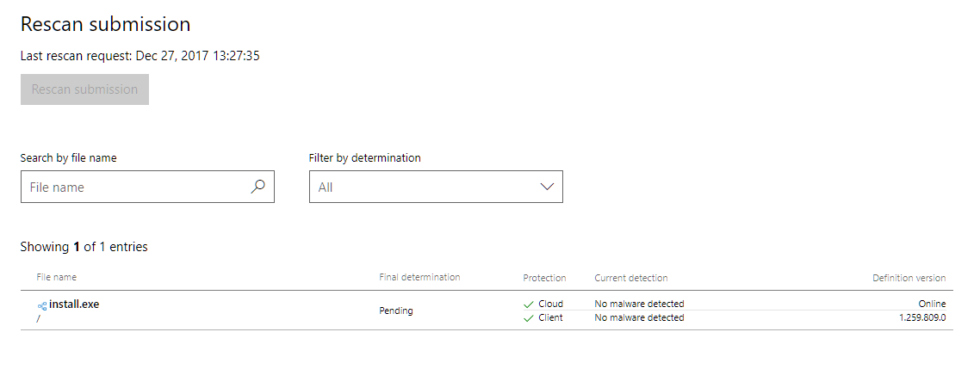Click the Cloud protection checkmark icon
Screen dimensions: 980x369
tap(528, 304)
